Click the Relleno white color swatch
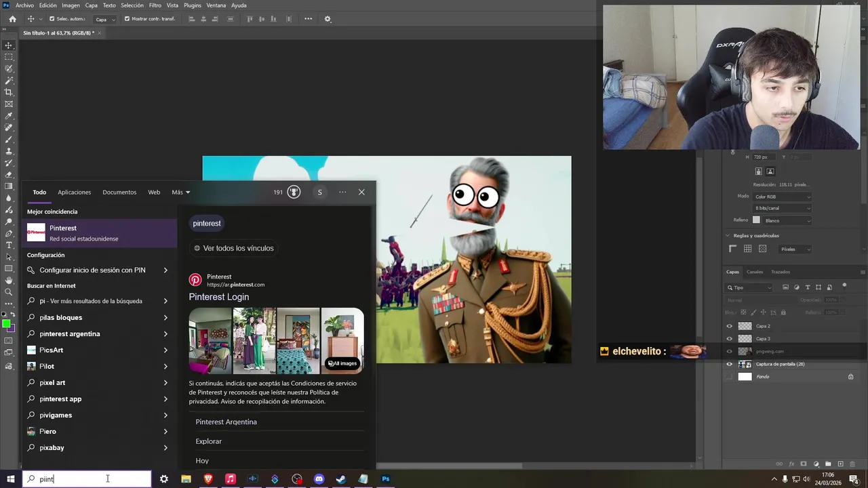868x488 pixels. [756, 220]
